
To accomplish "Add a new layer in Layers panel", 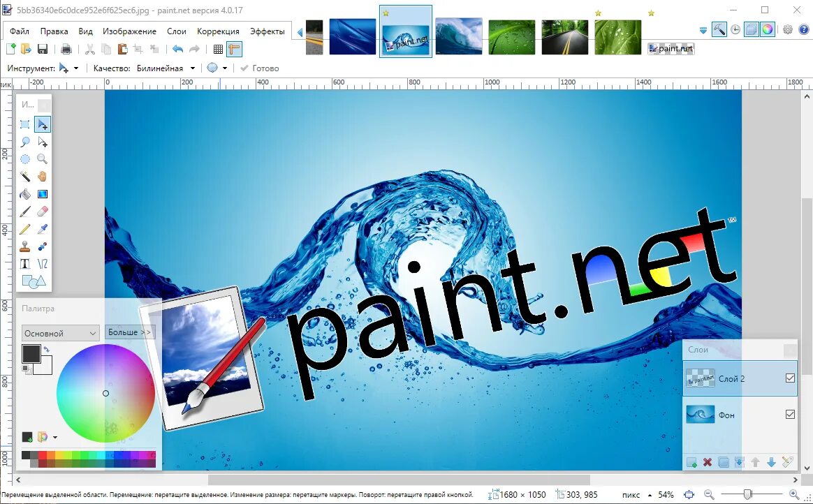I will [x=691, y=462].
